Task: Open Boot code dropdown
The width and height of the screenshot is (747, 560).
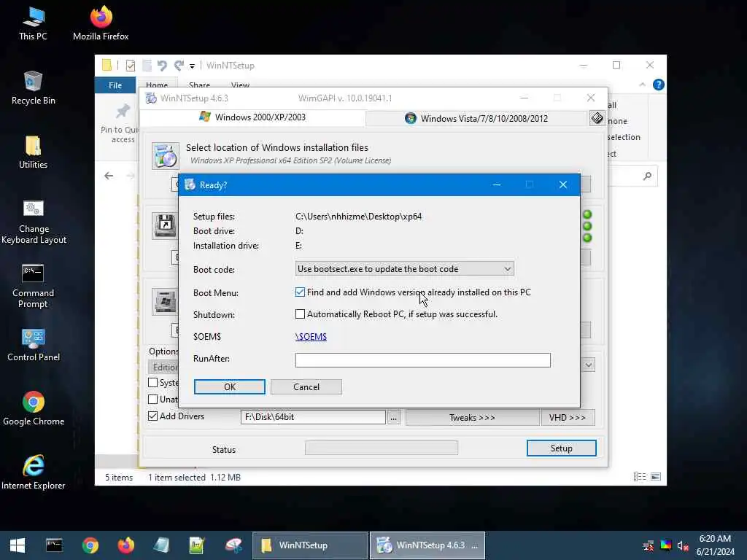Action: click(404, 269)
